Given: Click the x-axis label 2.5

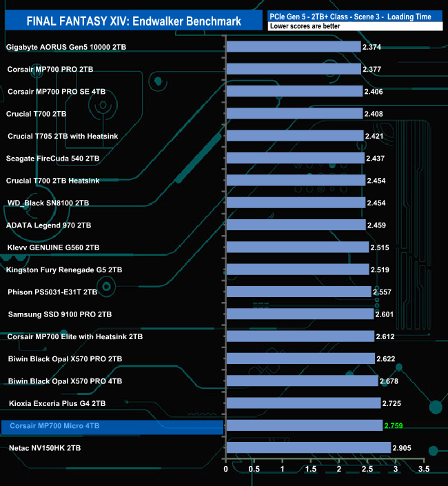Looking at the screenshot, I should click(367, 469).
